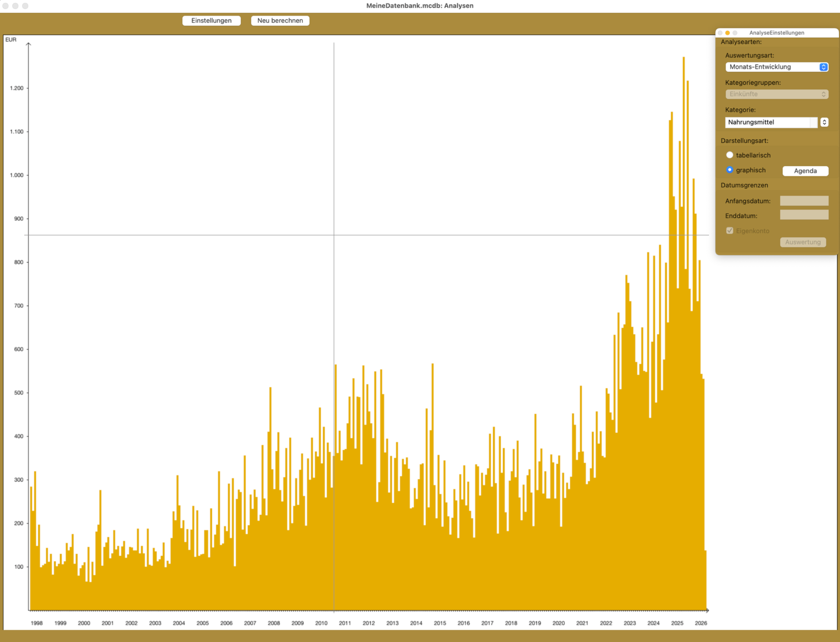This screenshot has height=642, width=840.
Task: Click the Nahrungsmittel category text field
Action: pyautogui.click(x=771, y=122)
